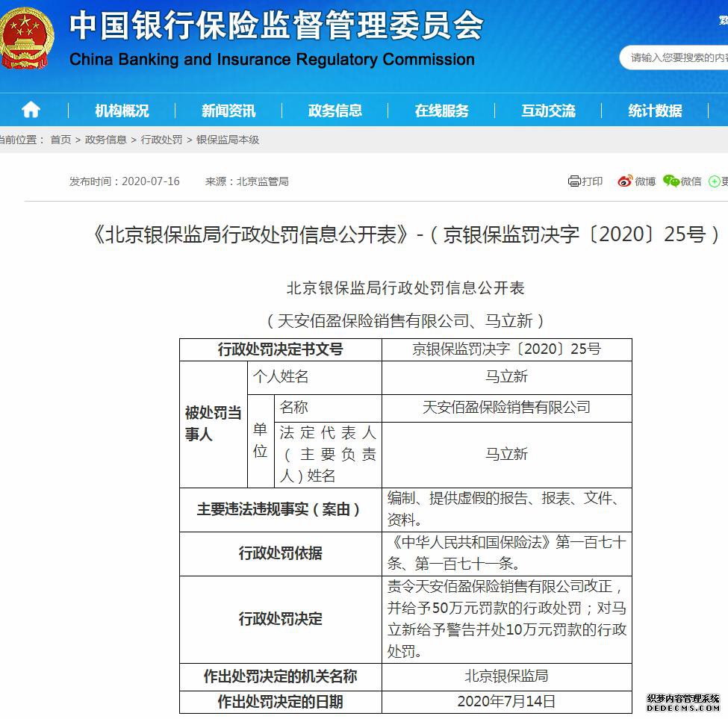Click the 个人姓名 label cell
Image resolution: width=728 pixels, height=719 pixels.
(314, 377)
